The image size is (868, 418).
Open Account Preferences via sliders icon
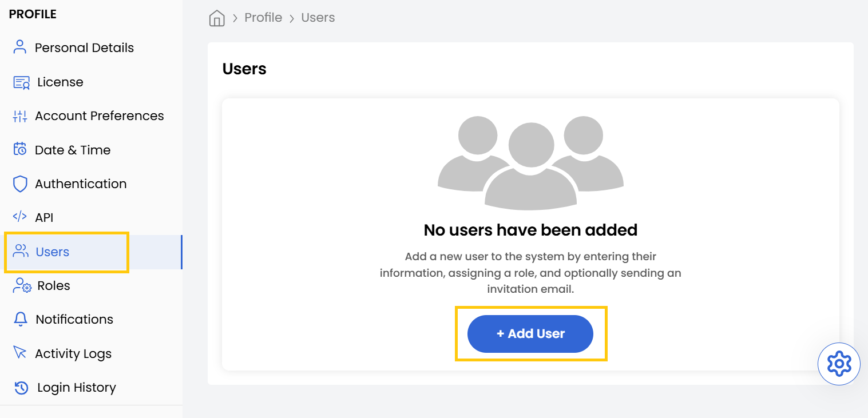coord(20,116)
